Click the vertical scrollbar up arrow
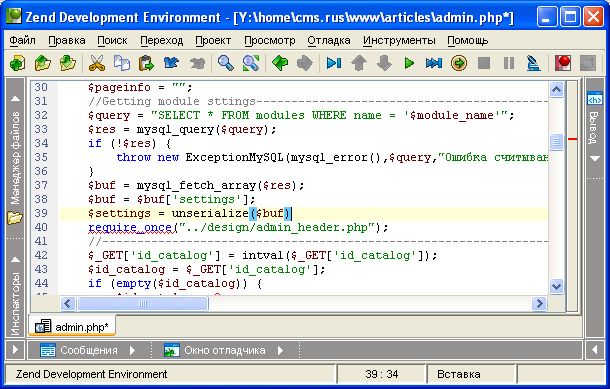610x389 pixels. coord(557,90)
